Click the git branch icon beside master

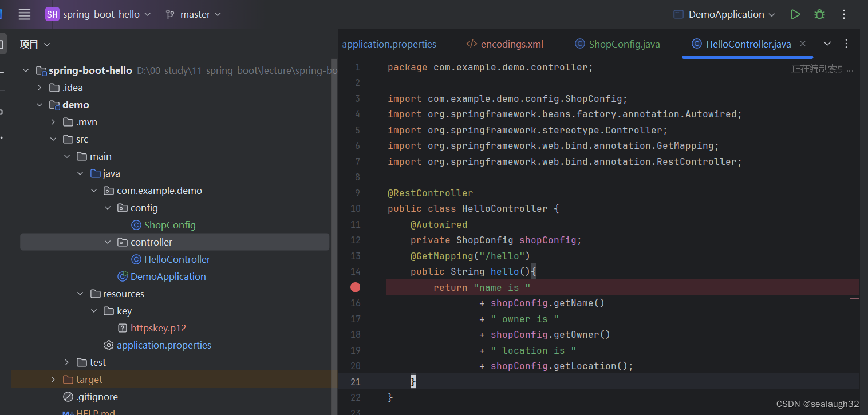click(170, 14)
